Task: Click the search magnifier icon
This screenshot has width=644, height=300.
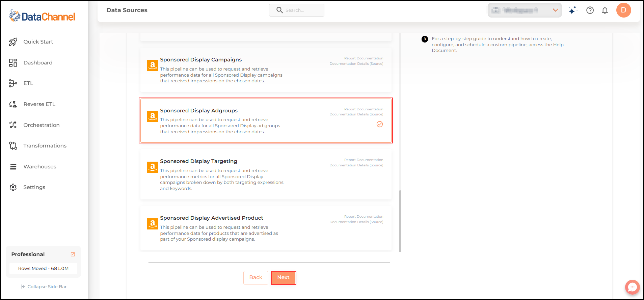Action: [279, 10]
